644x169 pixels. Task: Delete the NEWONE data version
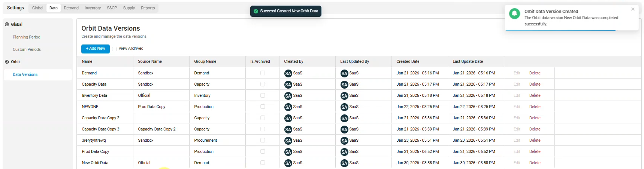(x=535, y=107)
